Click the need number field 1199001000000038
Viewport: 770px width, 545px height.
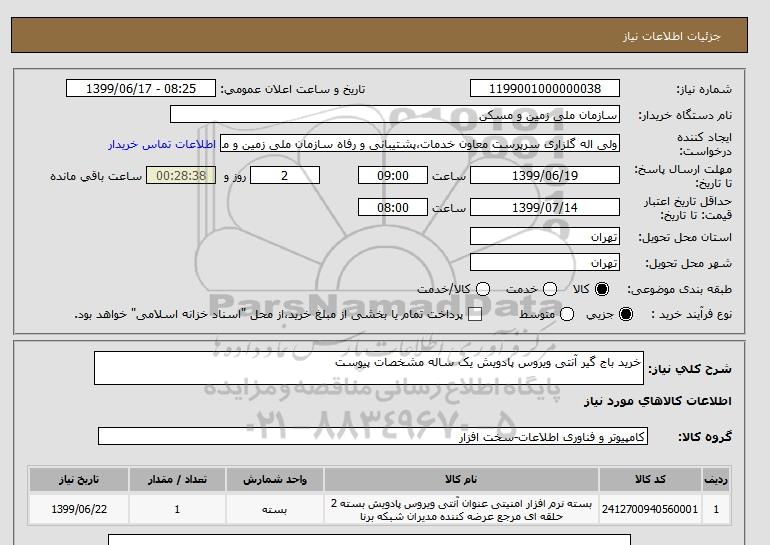545,88
